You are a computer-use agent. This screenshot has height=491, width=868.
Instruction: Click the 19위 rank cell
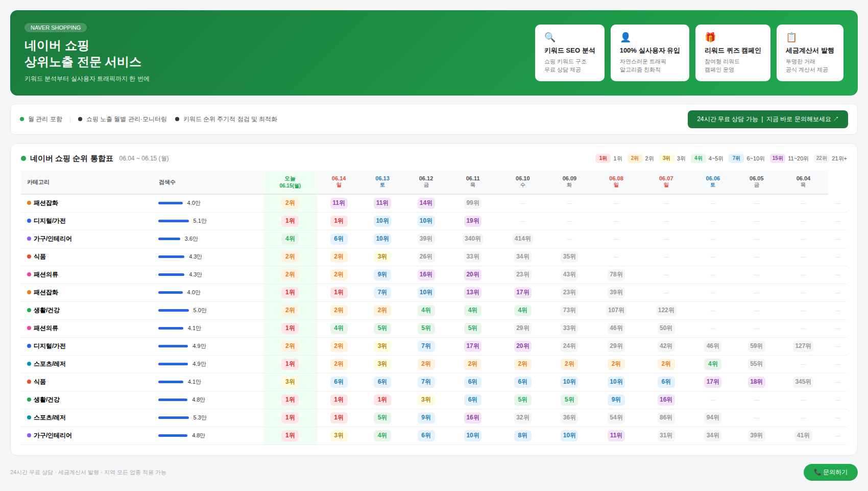coord(473,221)
